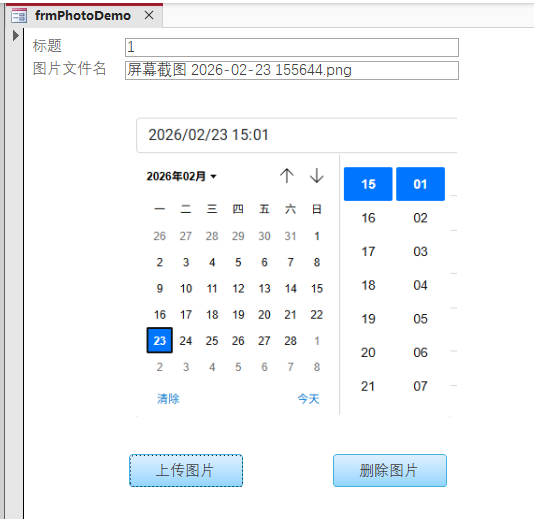Choose hour 17 in time list
Image resolution: width=534 pixels, height=519 pixels.
pos(368,251)
